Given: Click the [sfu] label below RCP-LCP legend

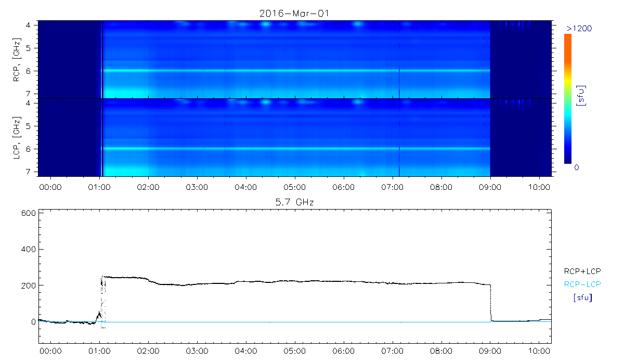Looking at the screenshot, I should click(582, 298).
